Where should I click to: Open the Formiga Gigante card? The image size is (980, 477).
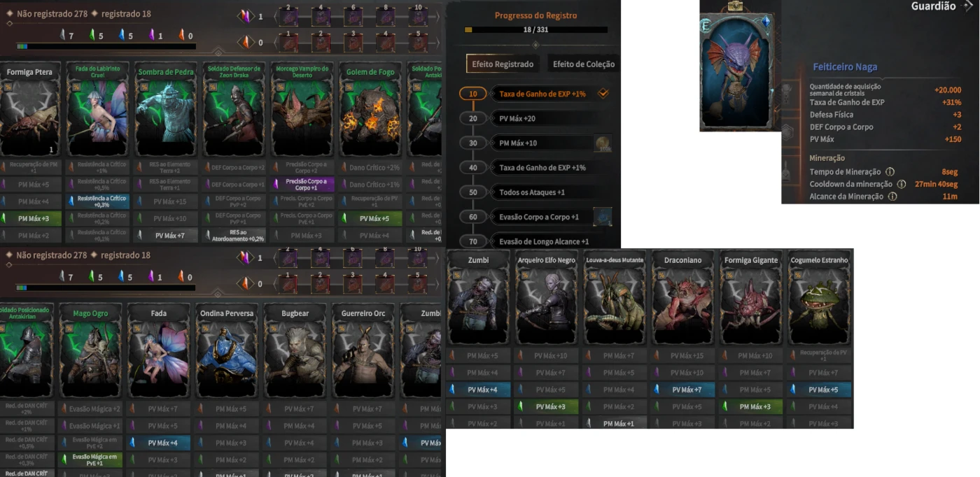click(752, 298)
